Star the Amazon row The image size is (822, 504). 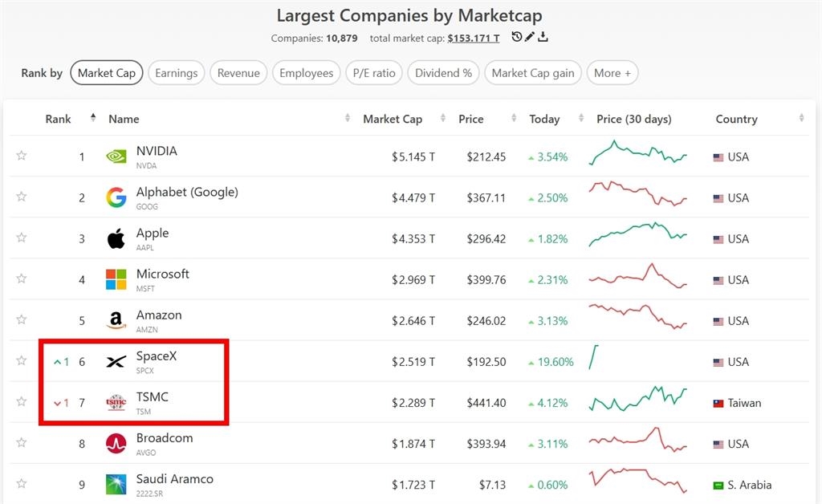coord(22,319)
